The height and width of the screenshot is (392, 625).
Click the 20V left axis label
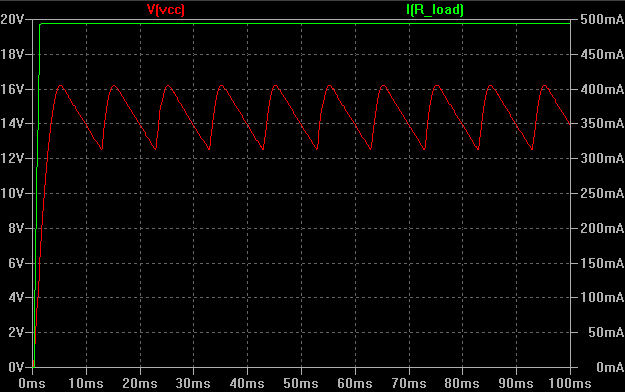click(x=13, y=19)
